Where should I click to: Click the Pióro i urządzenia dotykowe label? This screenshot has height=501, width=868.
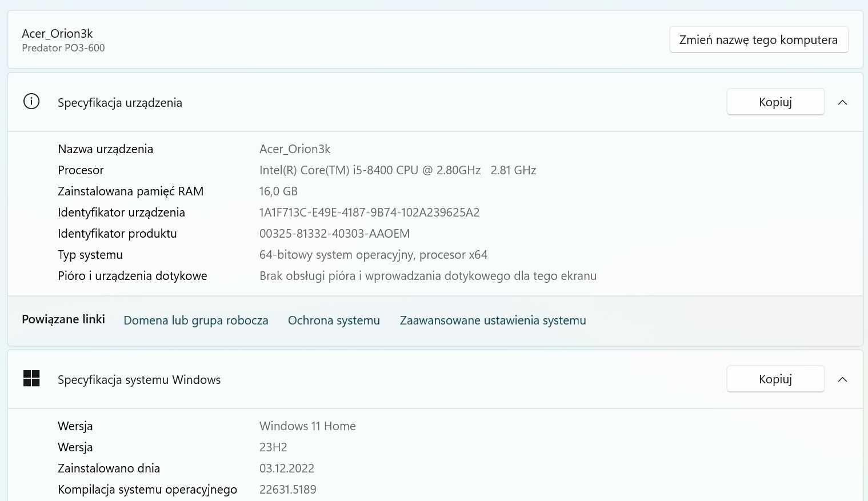coord(133,276)
